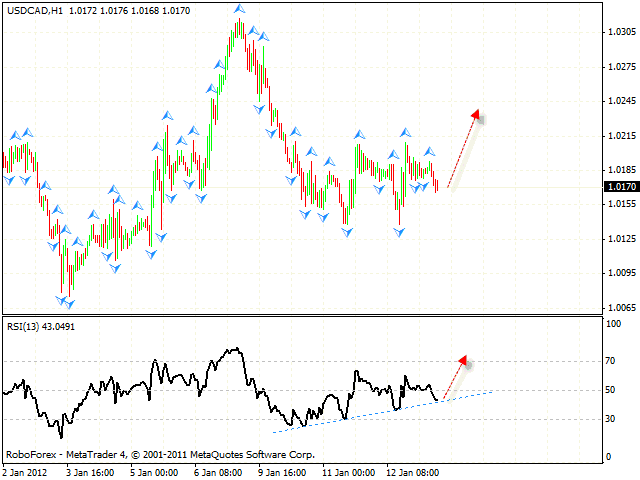Click the red forecast arrowhead on price chart
This screenshot has height=480, width=640.
tap(476, 114)
